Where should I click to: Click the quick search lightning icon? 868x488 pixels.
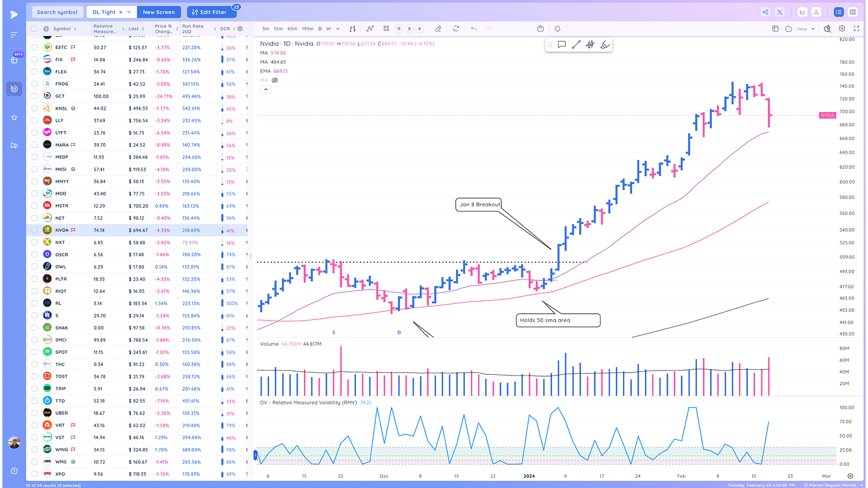827,28
